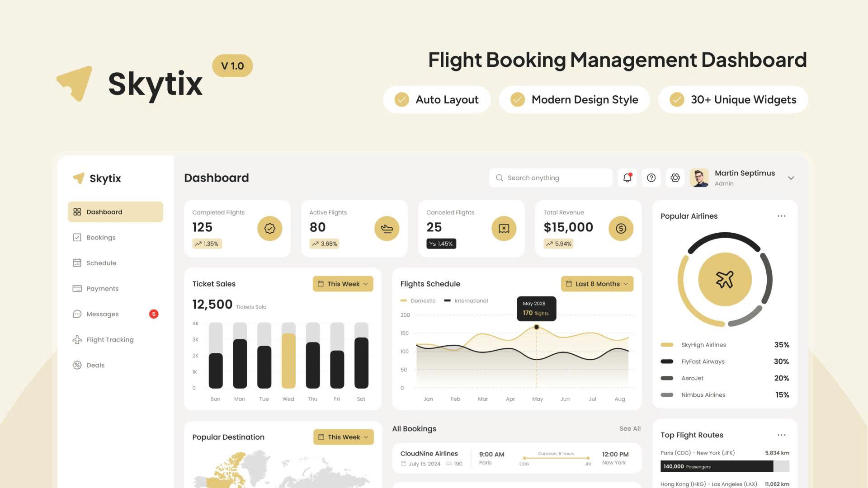Click the Messages chat bubble icon
The width and height of the screenshot is (868, 488).
click(77, 314)
